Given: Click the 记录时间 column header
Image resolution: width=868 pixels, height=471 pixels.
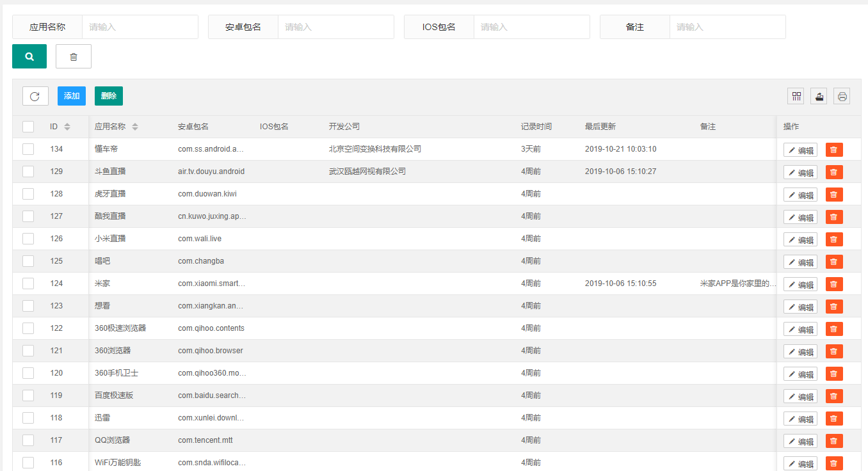Looking at the screenshot, I should click(536, 127).
